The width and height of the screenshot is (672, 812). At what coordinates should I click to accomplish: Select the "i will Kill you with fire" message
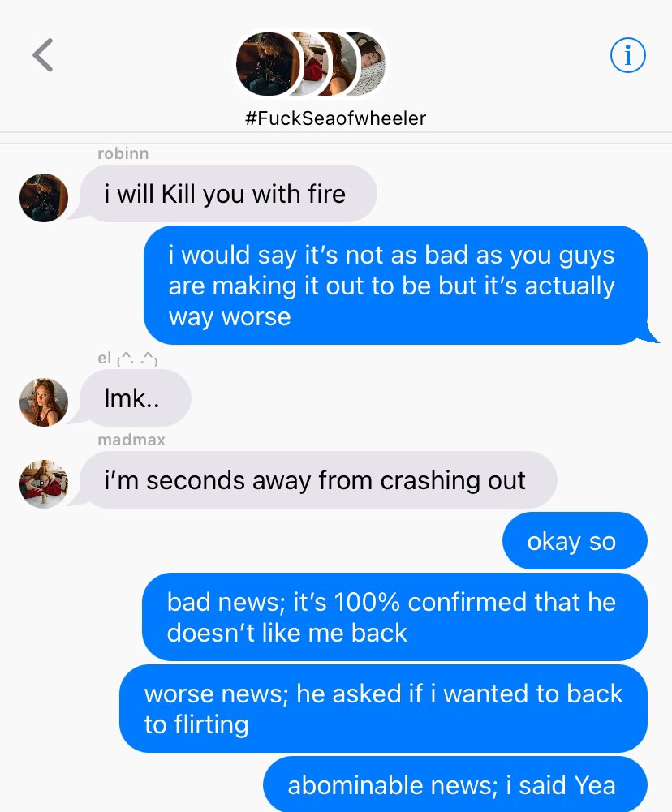pos(228,194)
